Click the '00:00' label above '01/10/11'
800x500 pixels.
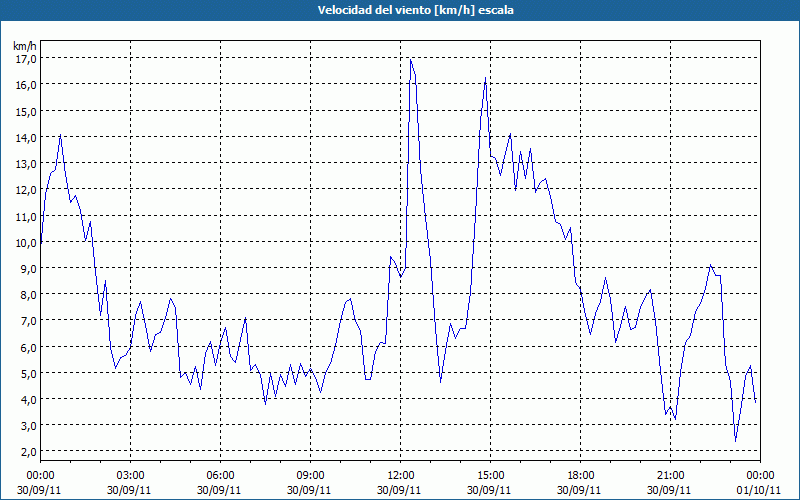point(760,476)
